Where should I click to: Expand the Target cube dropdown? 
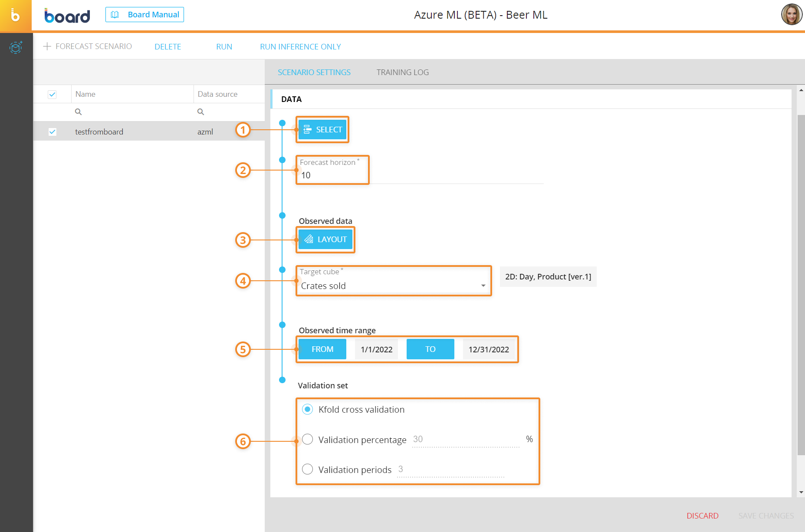click(x=483, y=286)
